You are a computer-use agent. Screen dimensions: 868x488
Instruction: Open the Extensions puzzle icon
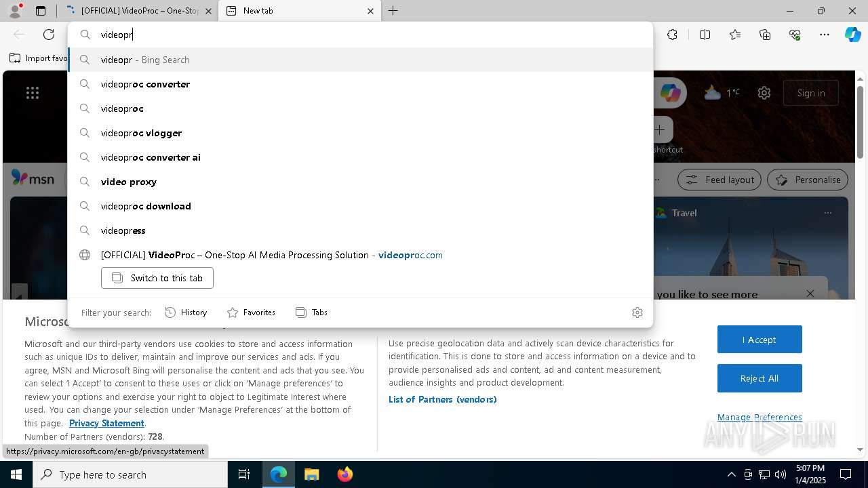672,35
